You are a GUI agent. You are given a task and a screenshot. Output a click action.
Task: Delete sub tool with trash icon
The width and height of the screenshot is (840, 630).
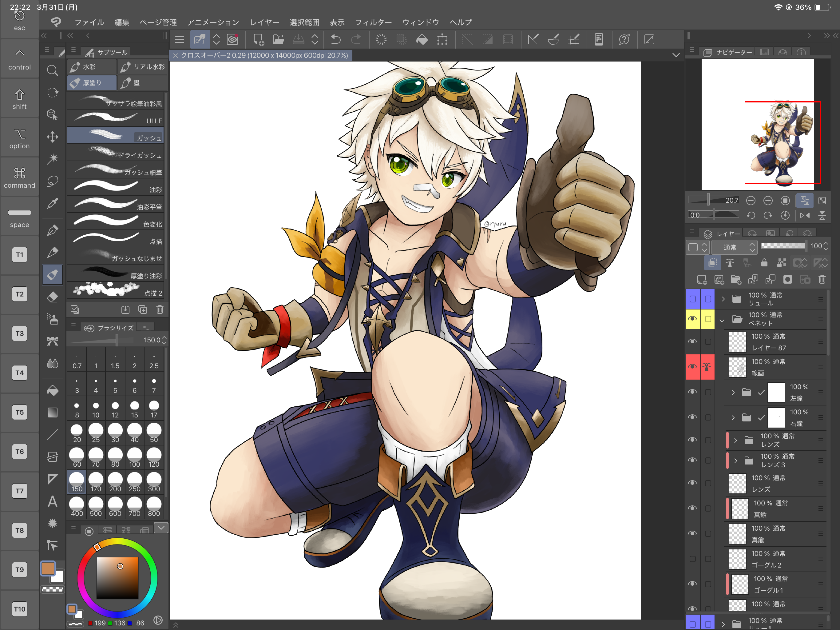click(160, 310)
